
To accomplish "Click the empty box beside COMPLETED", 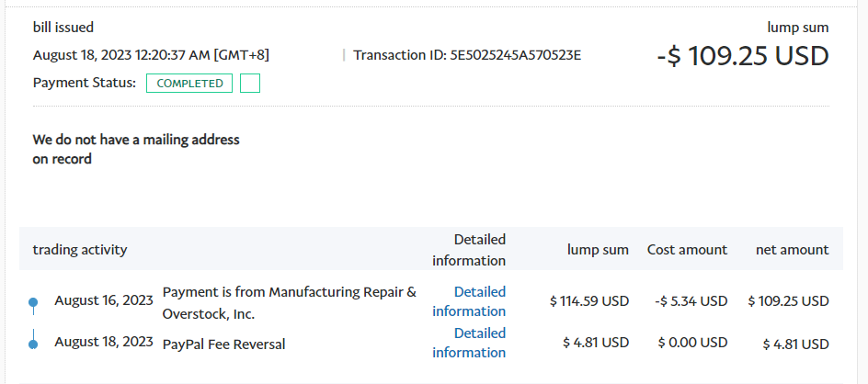I will coord(249,84).
